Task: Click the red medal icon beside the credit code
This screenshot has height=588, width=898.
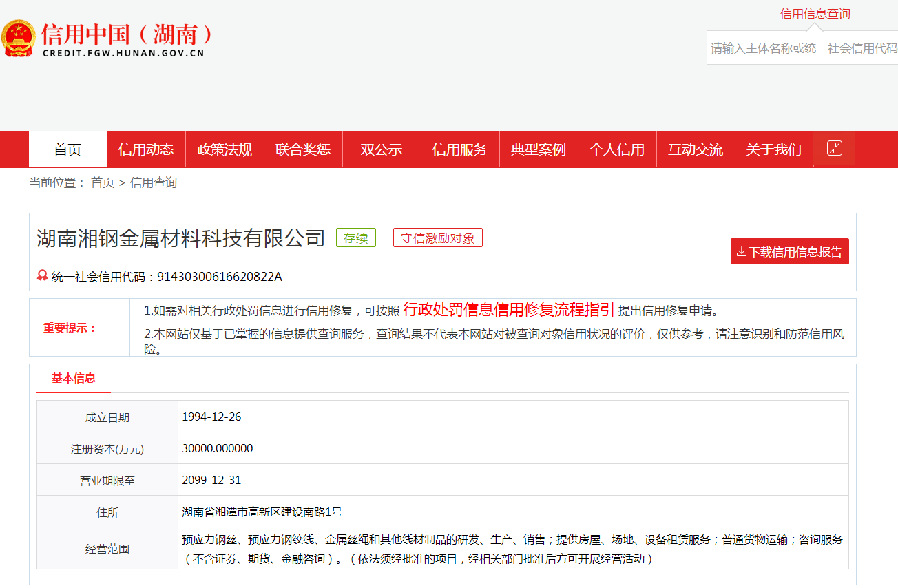Action: pyautogui.click(x=43, y=276)
